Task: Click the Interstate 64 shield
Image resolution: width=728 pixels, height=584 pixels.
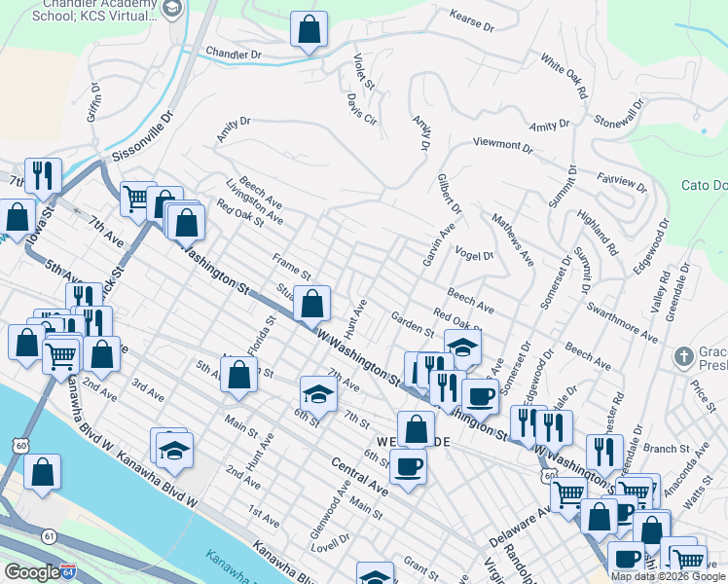Action: click(x=69, y=571)
